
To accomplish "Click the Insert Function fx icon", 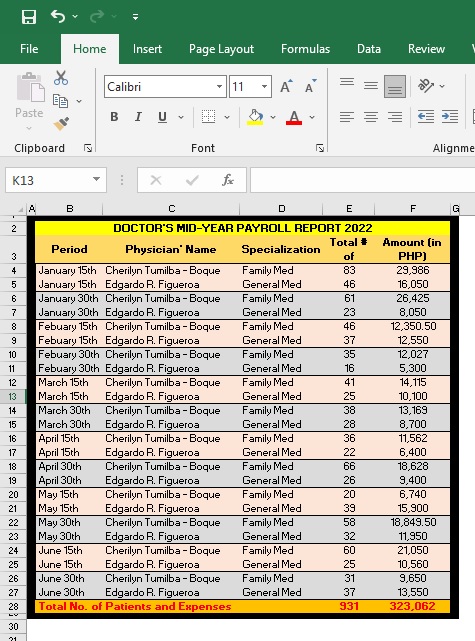I will point(228,180).
